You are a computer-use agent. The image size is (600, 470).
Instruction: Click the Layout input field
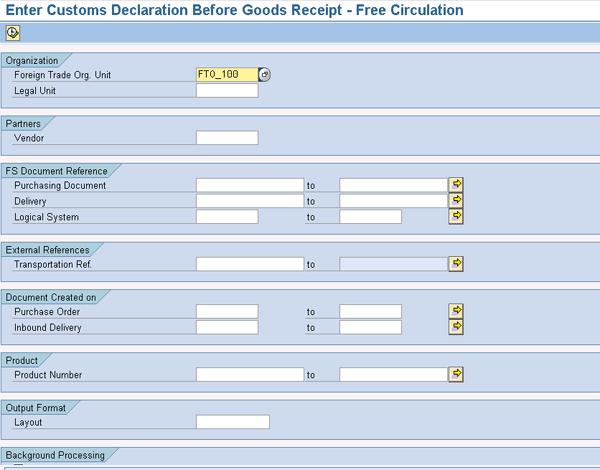[233, 422]
